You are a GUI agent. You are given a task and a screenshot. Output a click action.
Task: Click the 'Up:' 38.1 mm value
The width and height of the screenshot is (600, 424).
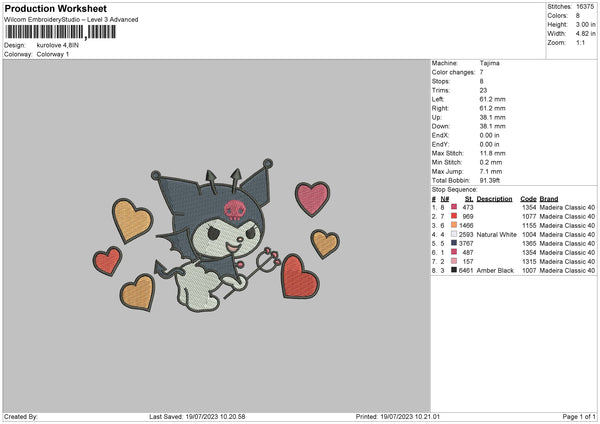[x=492, y=117]
